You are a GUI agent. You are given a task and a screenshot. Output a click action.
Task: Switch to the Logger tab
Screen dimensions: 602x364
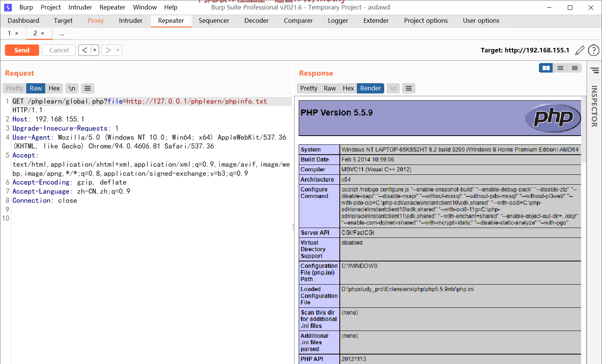pos(338,21)
